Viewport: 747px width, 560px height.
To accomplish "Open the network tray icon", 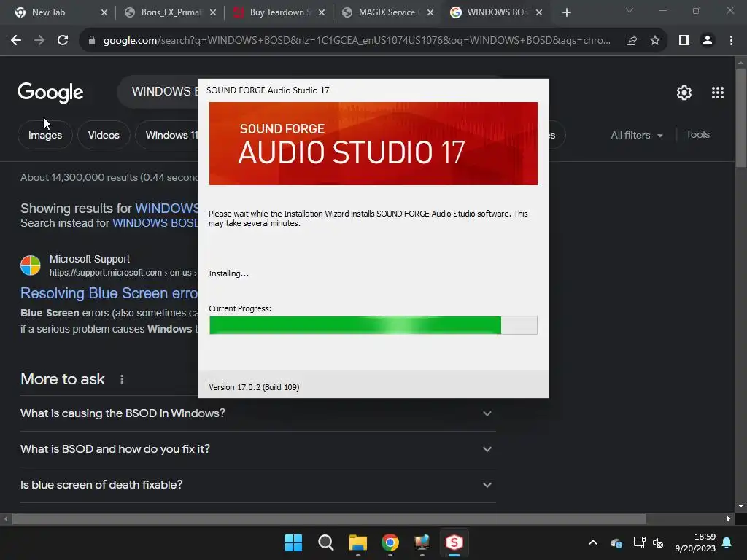I will [639, 542].
